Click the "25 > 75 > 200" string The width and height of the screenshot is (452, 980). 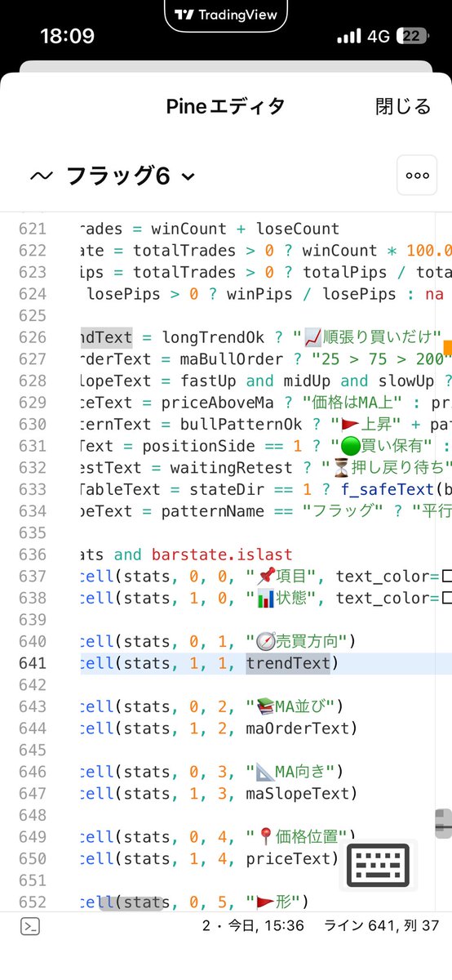coord(383,358)
